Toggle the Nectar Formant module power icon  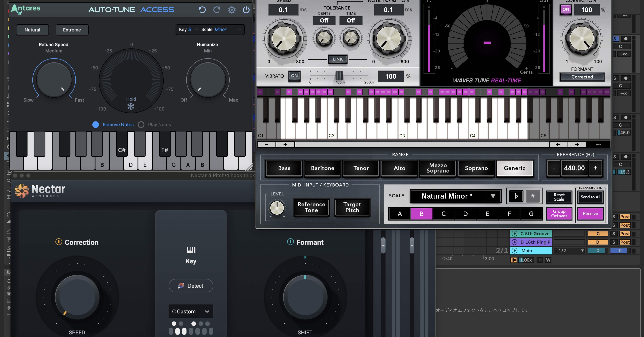(x=290, y=242)
